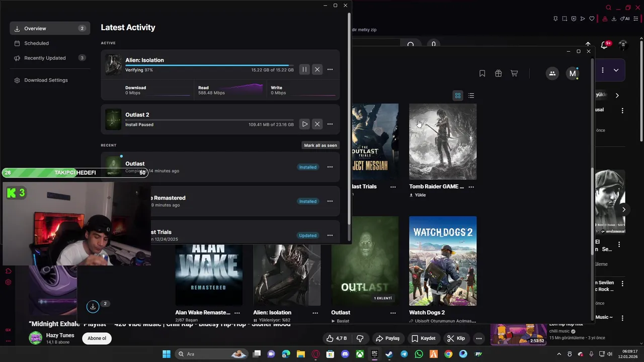Open the Tomb Raider library cover
644x362 pixels.
pos(443,141)
